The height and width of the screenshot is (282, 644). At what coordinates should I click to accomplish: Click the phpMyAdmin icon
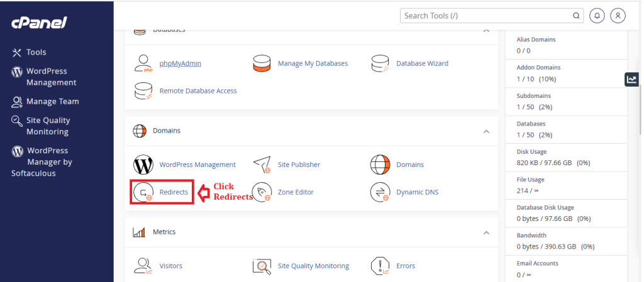click(143, 63)
